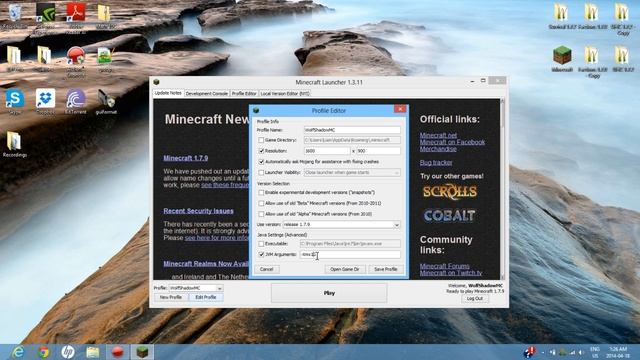Click the Open Game Dir button

click(345, 269)
